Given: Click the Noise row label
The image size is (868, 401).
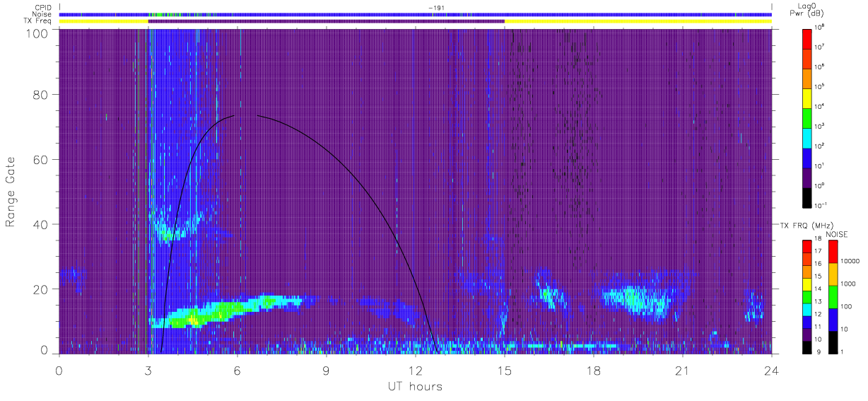Looking at the screenshot, I should click(43, 14).
